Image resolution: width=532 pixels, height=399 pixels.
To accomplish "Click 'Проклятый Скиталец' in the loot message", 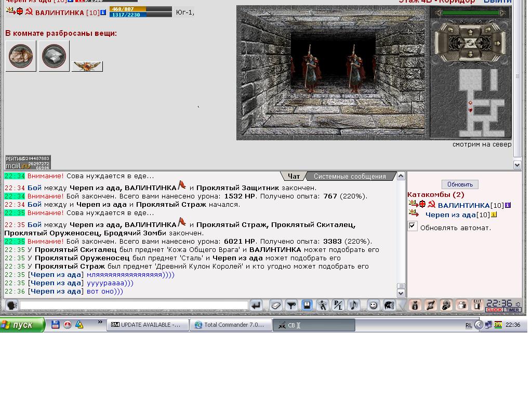I will [76, 250].
